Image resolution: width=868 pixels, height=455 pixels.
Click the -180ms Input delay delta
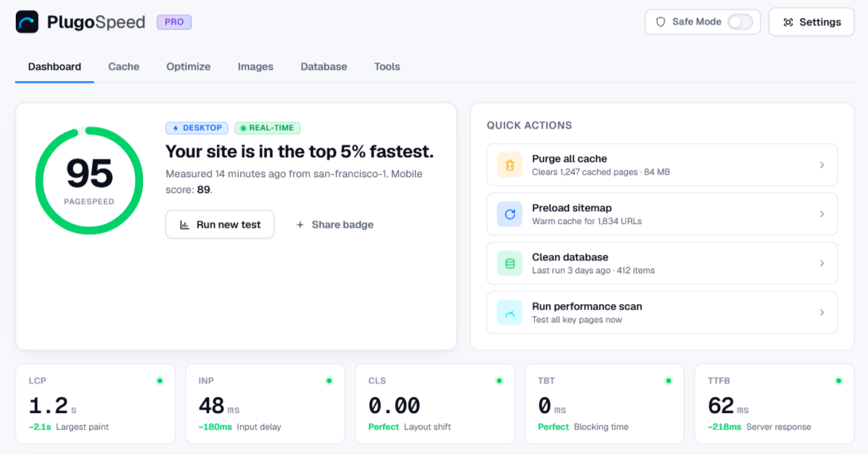tap(215, 426)
